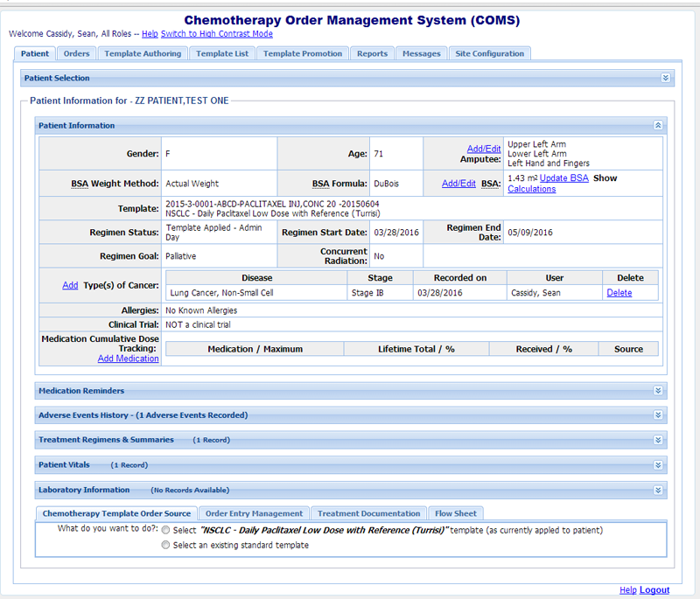
Task: Click the Update BSA link
Action: 563,178
